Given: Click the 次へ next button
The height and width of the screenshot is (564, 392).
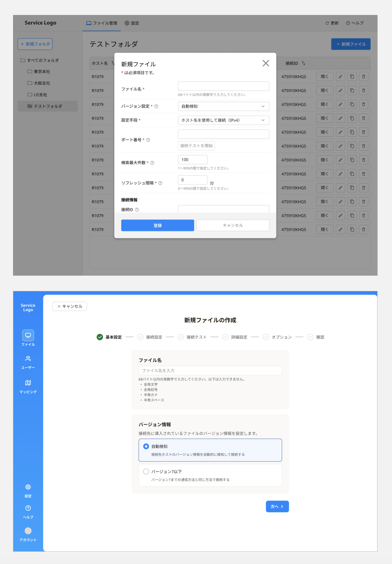Looking at the screenshot, I should click(278, 506).
